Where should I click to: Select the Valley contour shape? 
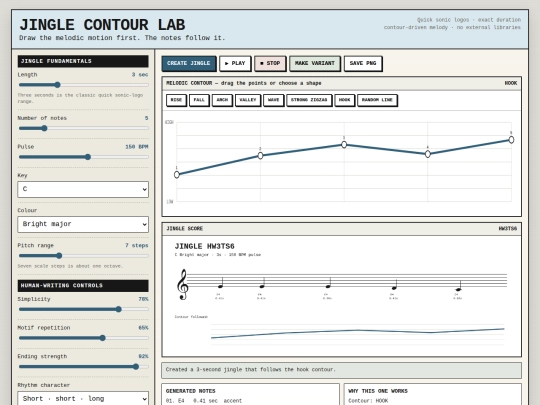248,100
